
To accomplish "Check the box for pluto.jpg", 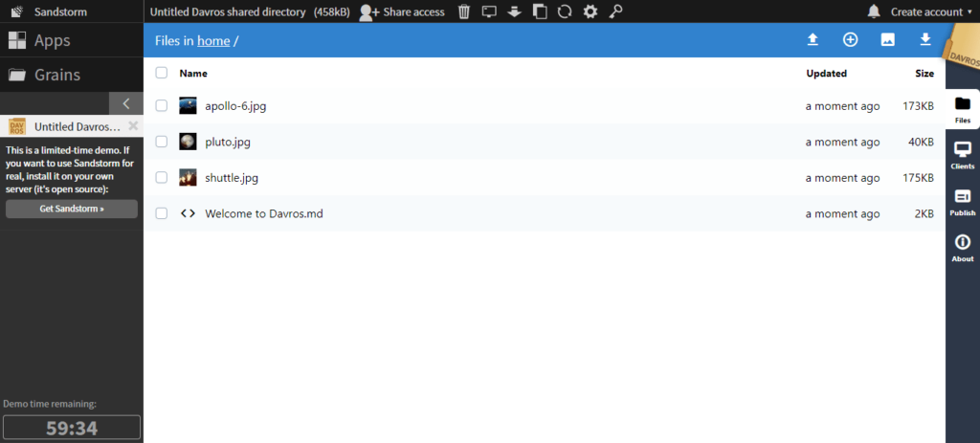I will [162, 142].
